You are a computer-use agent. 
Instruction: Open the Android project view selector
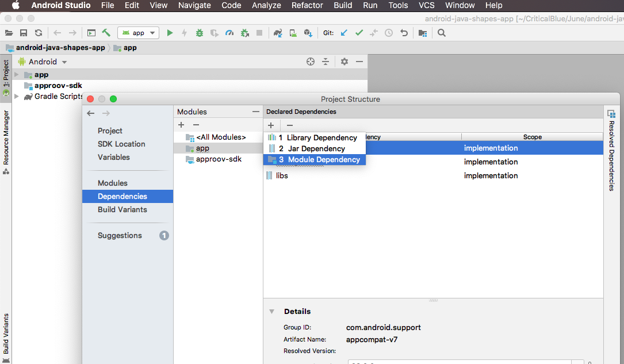43,62
